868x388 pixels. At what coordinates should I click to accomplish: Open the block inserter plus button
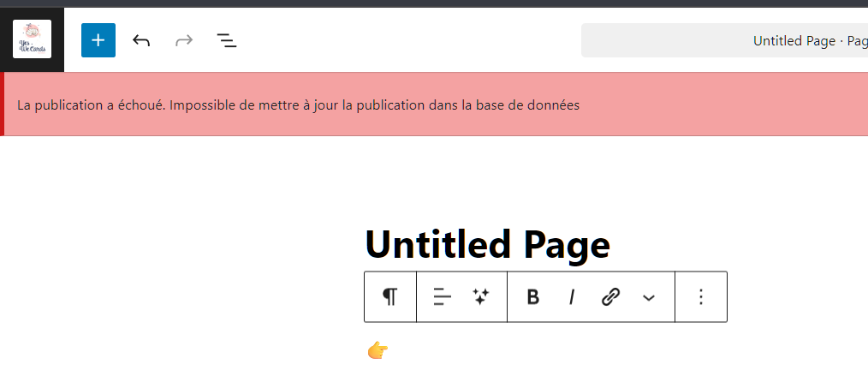tap(98, 40)
